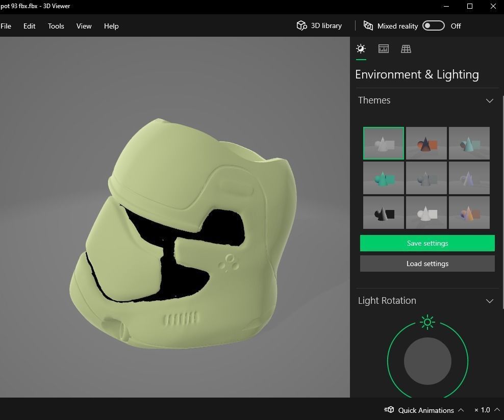504x420 pixels.
Task: Click the Quick Animations icon
Action: click(x=389, y=410)
